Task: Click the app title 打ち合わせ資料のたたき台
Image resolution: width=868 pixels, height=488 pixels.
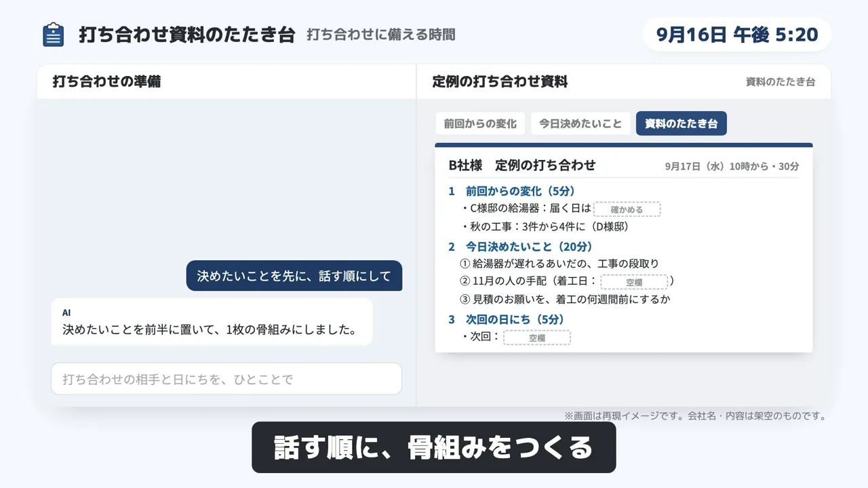Action: pyautogui.click(x=186, y=35)
